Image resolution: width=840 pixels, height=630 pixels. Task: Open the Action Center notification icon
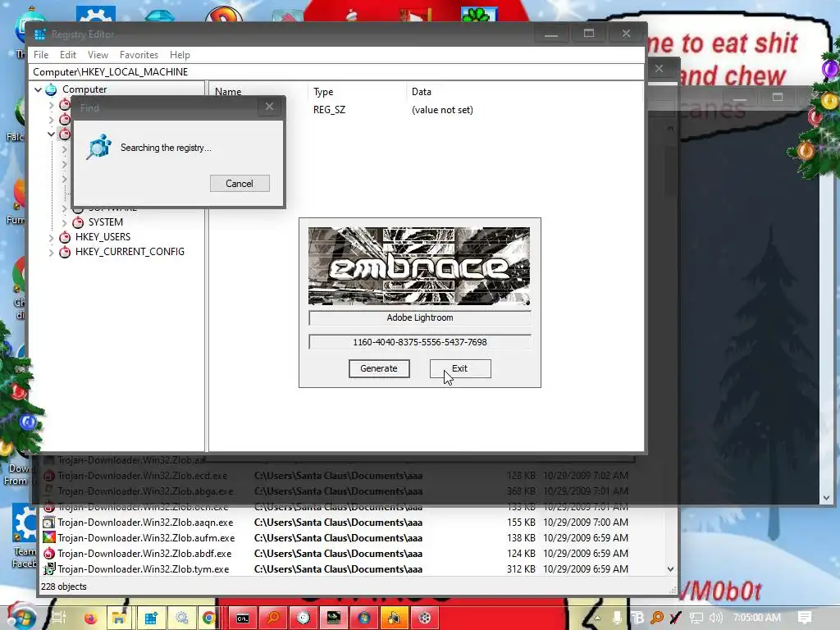click(804, 618)
